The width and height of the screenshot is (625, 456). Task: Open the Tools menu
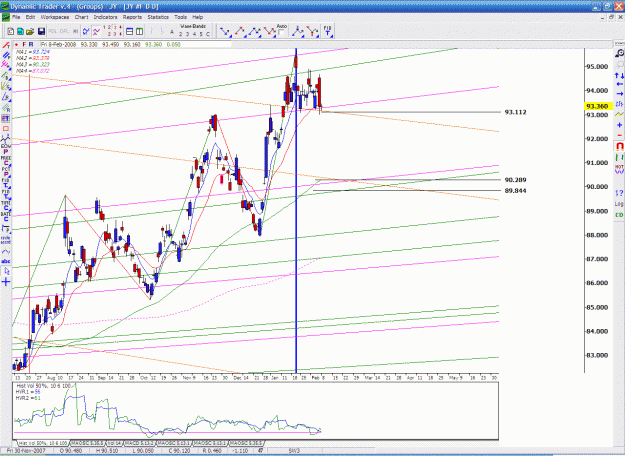coord(181,17)
